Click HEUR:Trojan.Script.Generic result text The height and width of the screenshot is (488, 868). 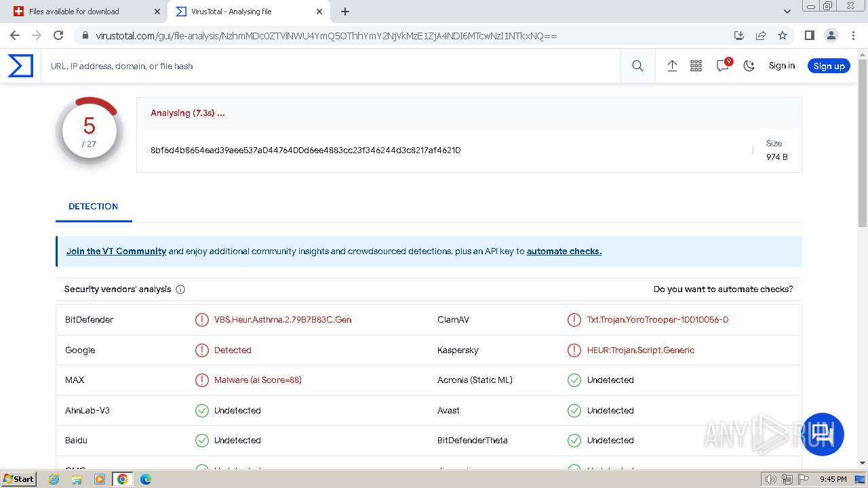(641, 350)
